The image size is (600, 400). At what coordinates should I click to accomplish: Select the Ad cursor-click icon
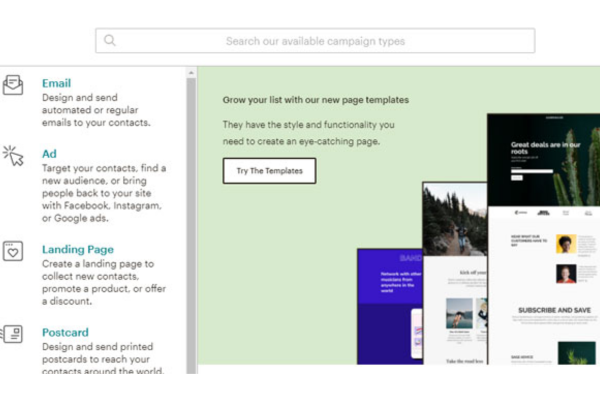pos(13,155)
